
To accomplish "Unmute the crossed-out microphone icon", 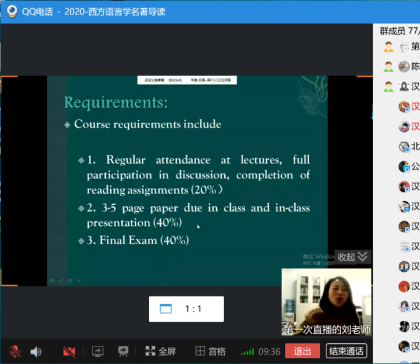I will pyautogui.click(x=15, y=351).
